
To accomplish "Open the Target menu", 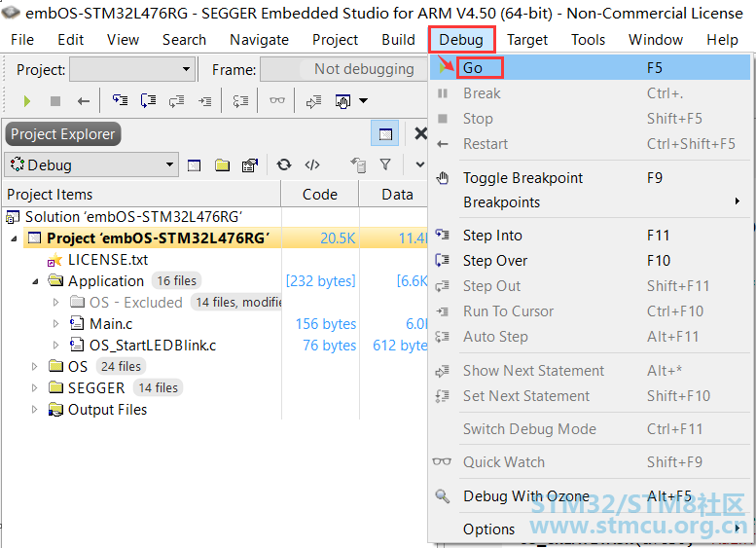I will pyautogui.click(x=527, y=40).
